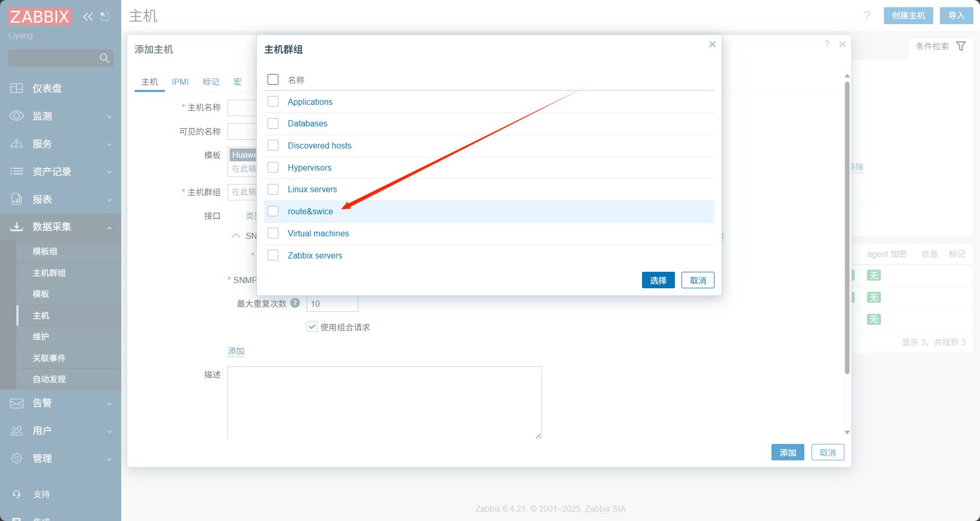Expand the 管理 menu arrow

pyautogui.click(x=109, y=459)
